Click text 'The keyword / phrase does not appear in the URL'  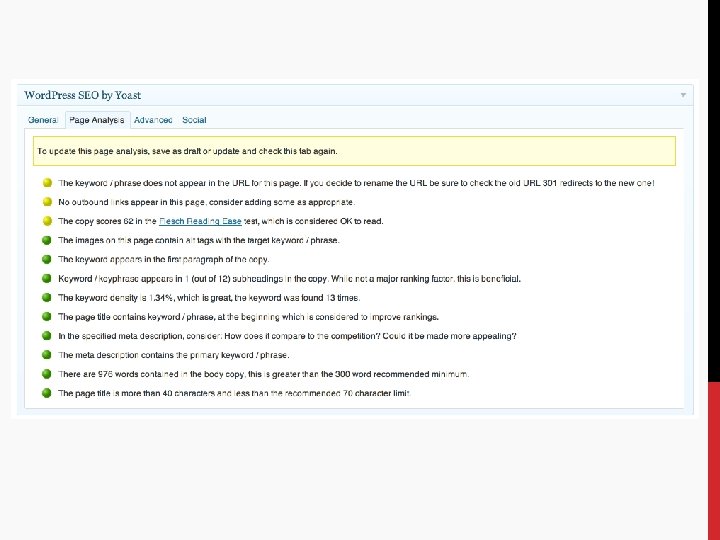(x=154, y=183)
